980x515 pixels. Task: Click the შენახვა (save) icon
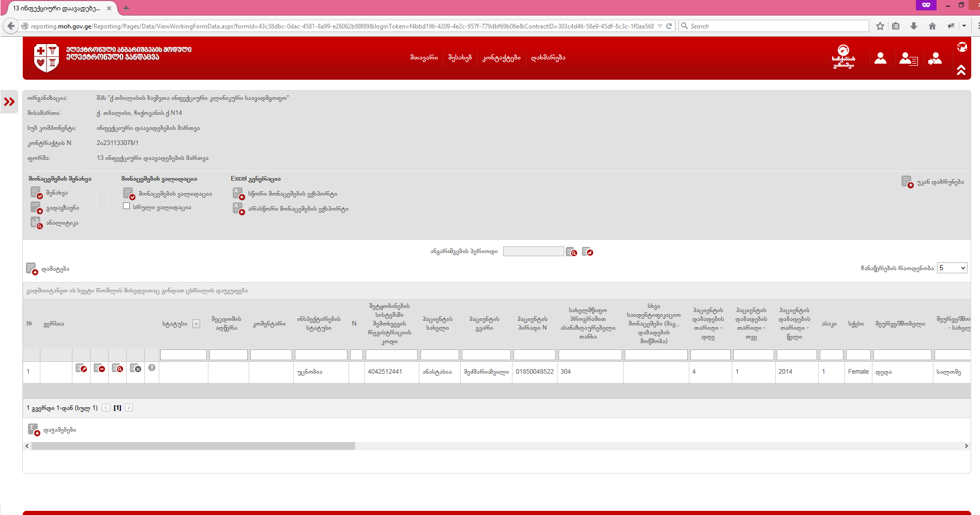coord(36,193)
